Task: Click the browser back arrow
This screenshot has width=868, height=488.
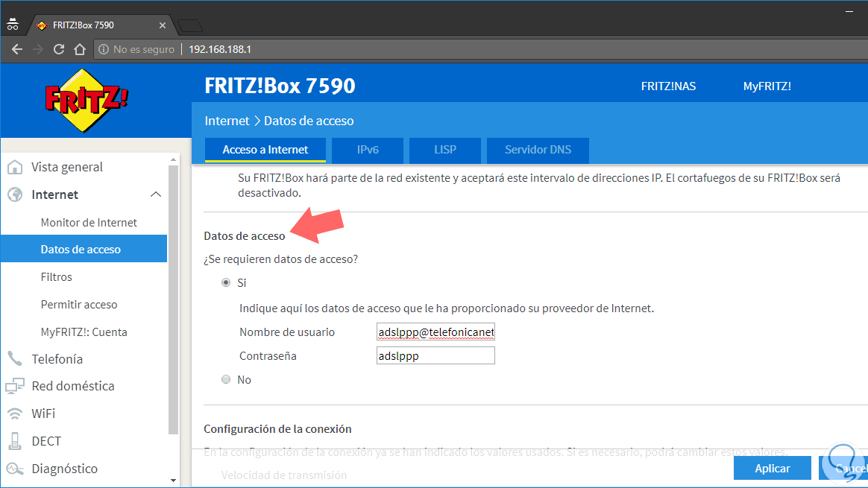Action: tap(17, 49)
